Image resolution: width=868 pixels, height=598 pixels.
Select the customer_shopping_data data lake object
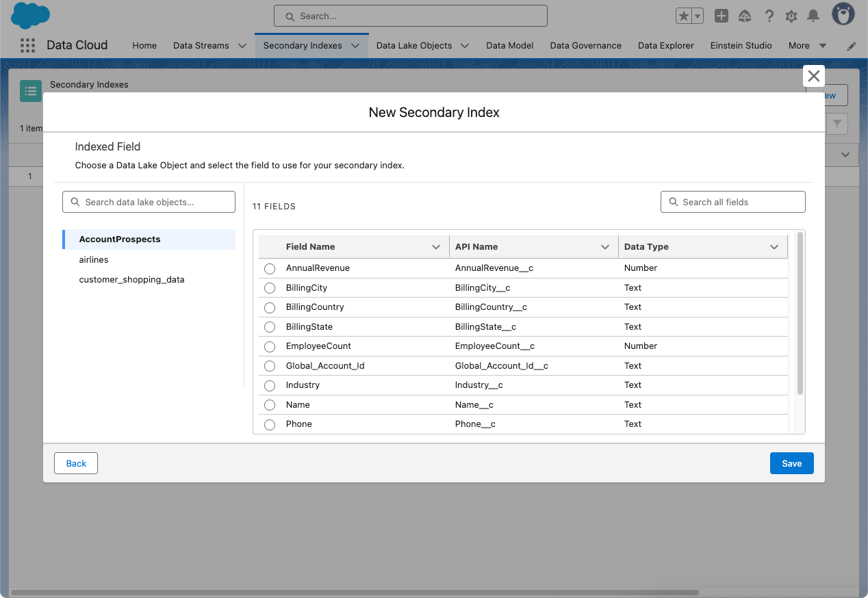click(149, 280)
